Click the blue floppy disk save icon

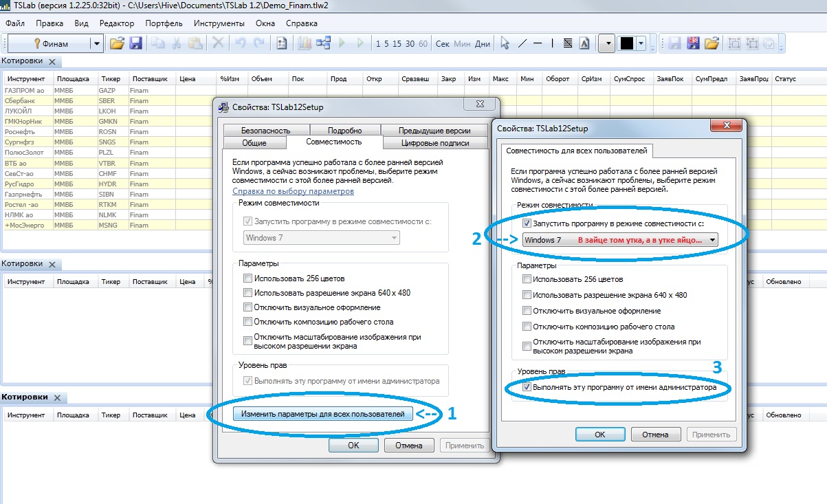pos(135,43)
